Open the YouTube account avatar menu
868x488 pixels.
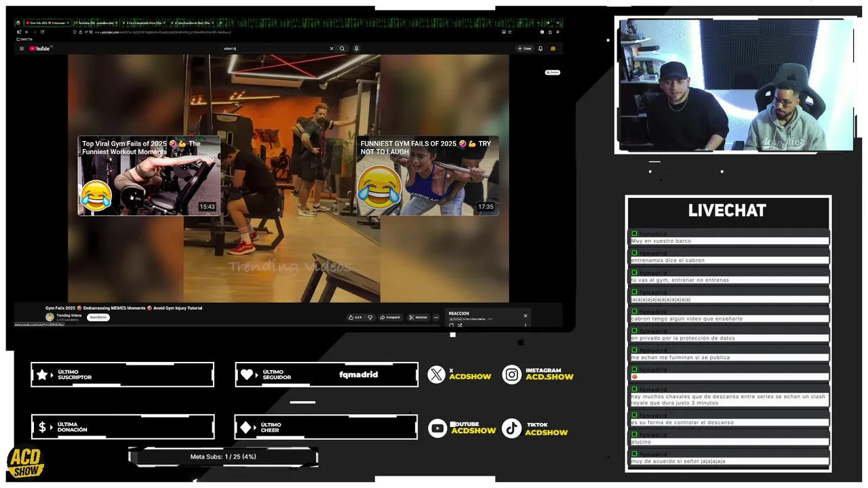(x=553, y=49)
